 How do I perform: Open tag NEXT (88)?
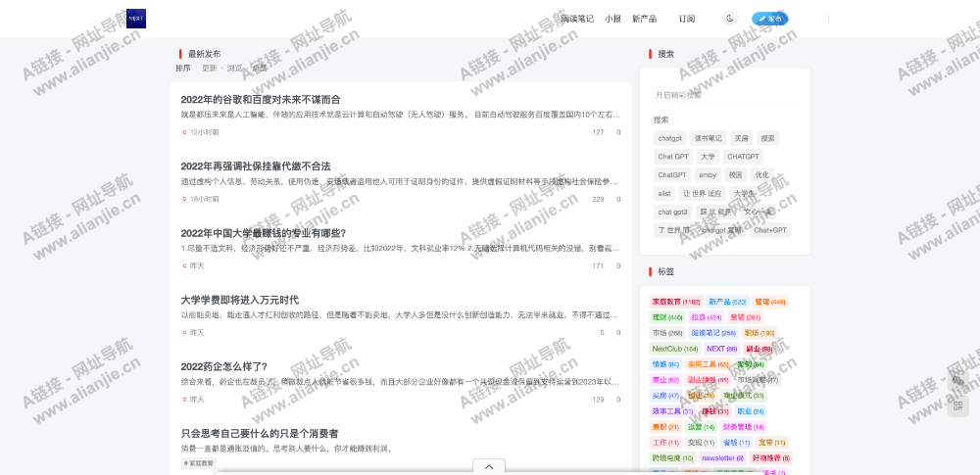721,349
